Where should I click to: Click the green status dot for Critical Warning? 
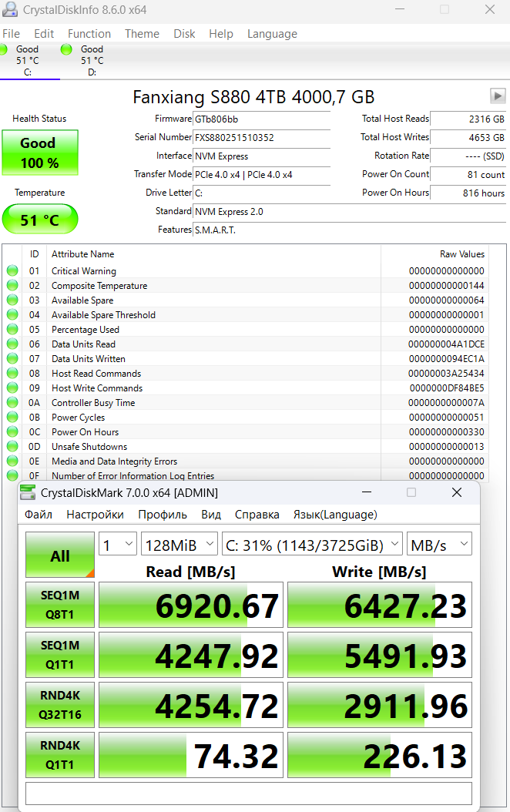point(12,271)
